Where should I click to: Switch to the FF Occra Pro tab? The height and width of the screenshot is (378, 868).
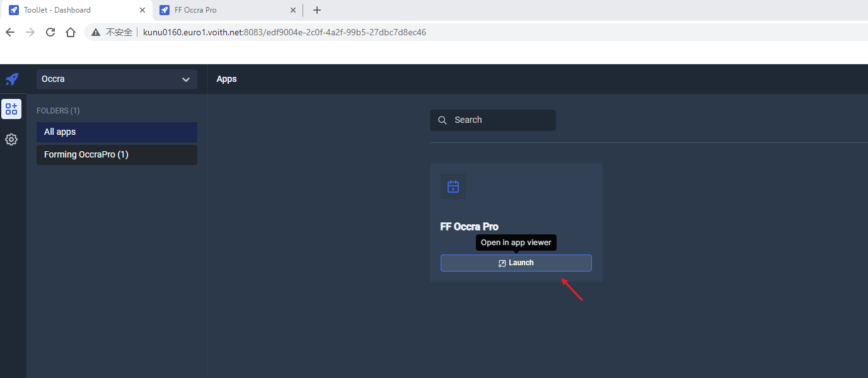[221, 9]
